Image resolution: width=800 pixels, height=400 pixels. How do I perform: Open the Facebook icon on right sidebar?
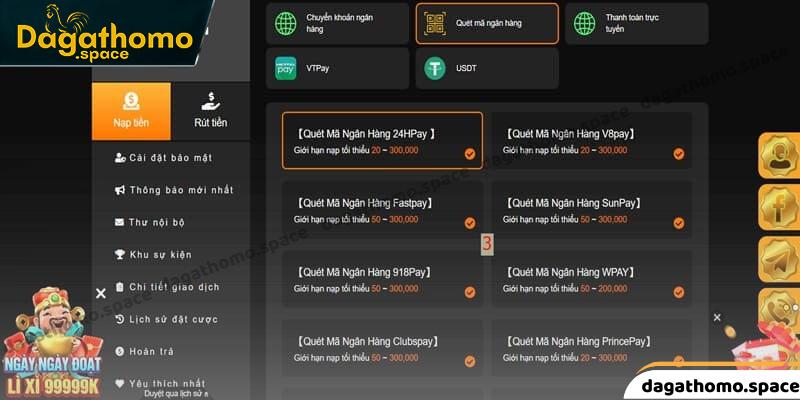pos(778,208)
